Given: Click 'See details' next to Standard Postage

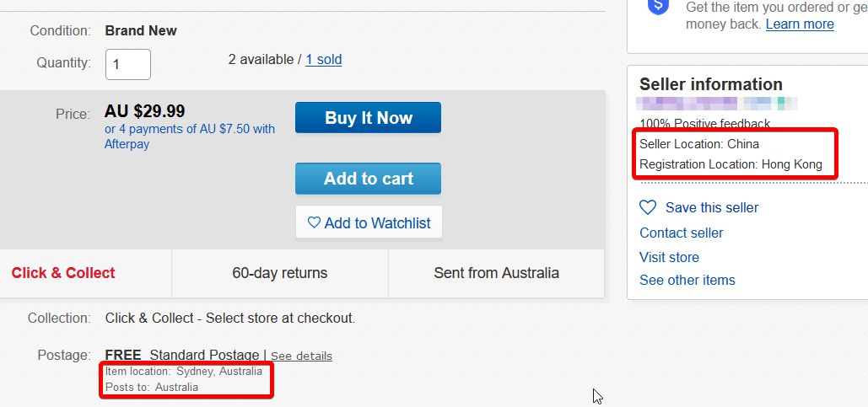Looking at the screenshot, I should [301, 356].
